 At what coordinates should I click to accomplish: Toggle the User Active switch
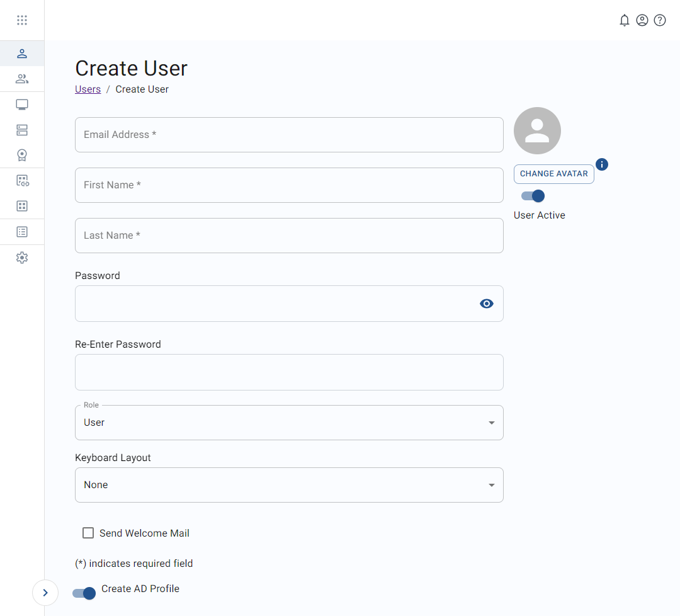533,196
